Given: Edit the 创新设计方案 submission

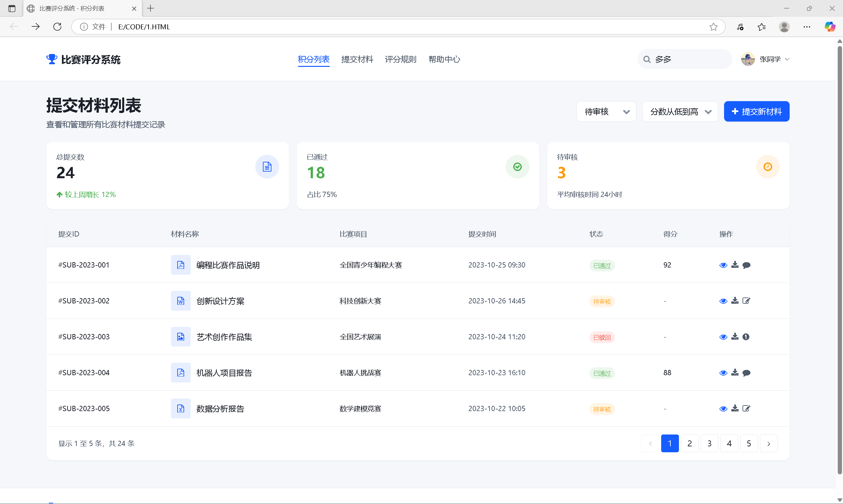Looking at the screenshot, I should [x=746, y=301].
